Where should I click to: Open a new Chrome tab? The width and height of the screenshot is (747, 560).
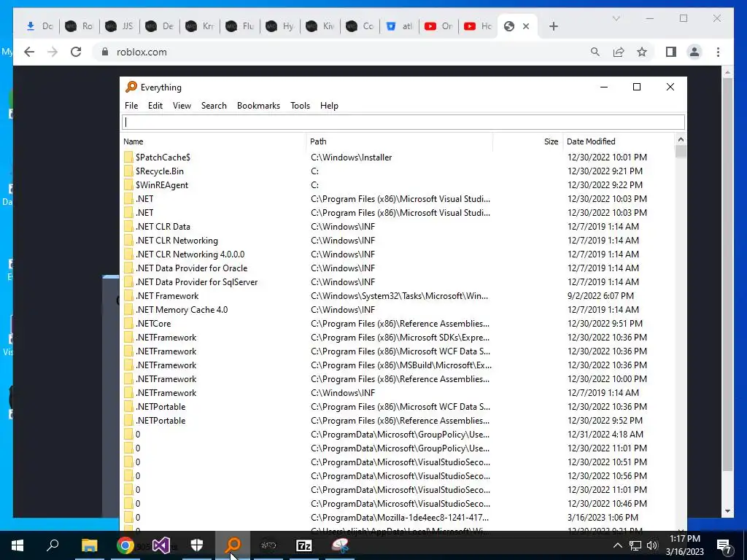[x=553, y=26]
